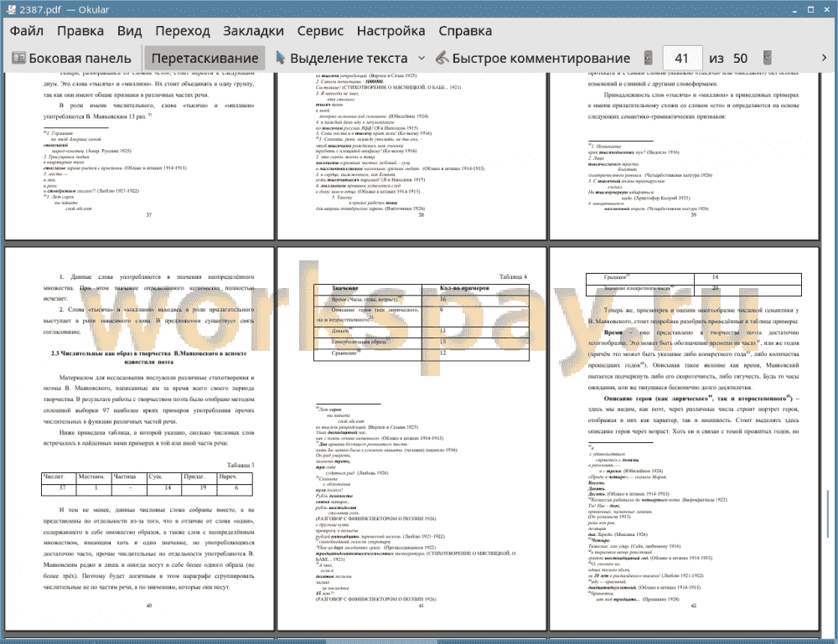Click page 37 in the top row
Viewport: 838px width, 644px height.
[x=139, y=156]
